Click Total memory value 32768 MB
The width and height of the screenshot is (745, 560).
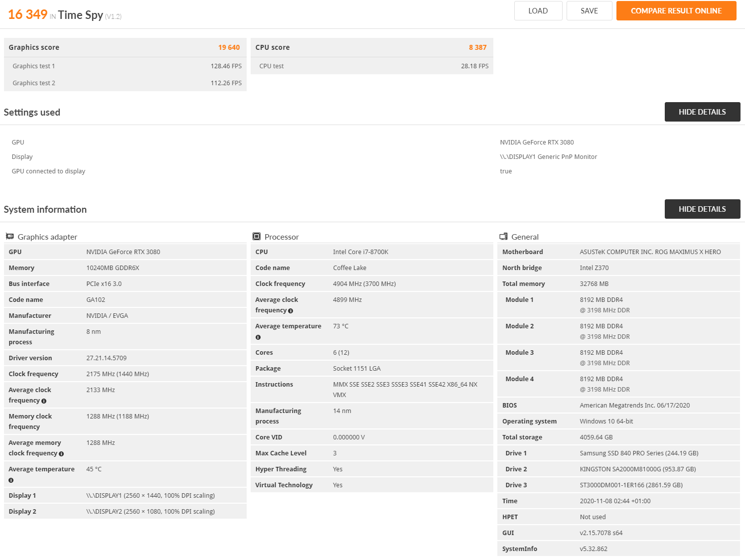(x=594, y=283)
